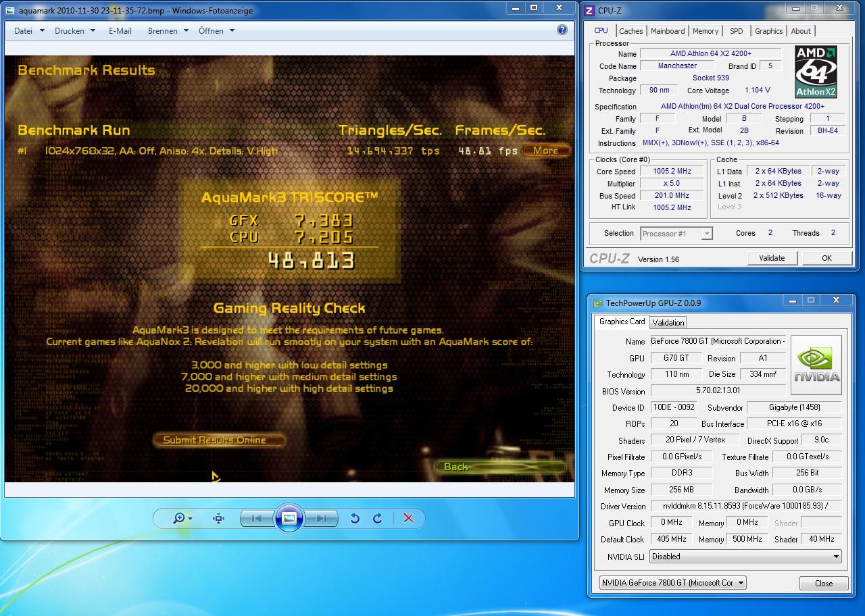865x616 pixels.
Task: Click the CPU-Z title bar icon
Action: pyautogui.click(x=589, y=10)
